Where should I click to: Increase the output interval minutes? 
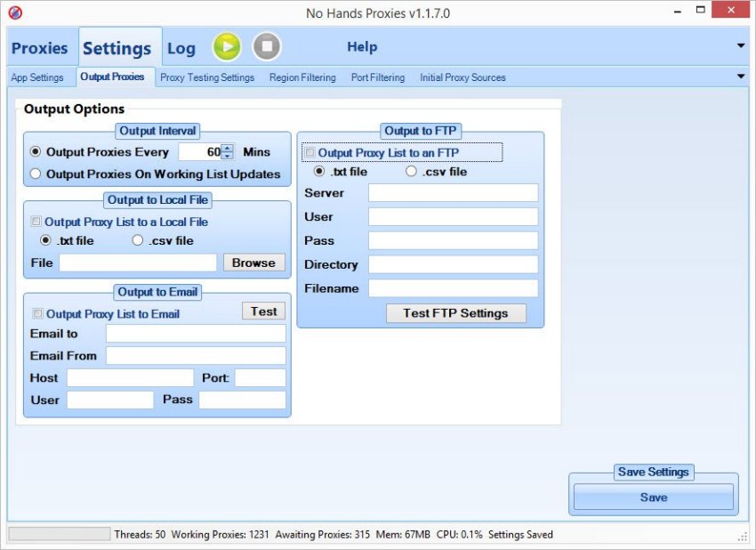(228, 148)
